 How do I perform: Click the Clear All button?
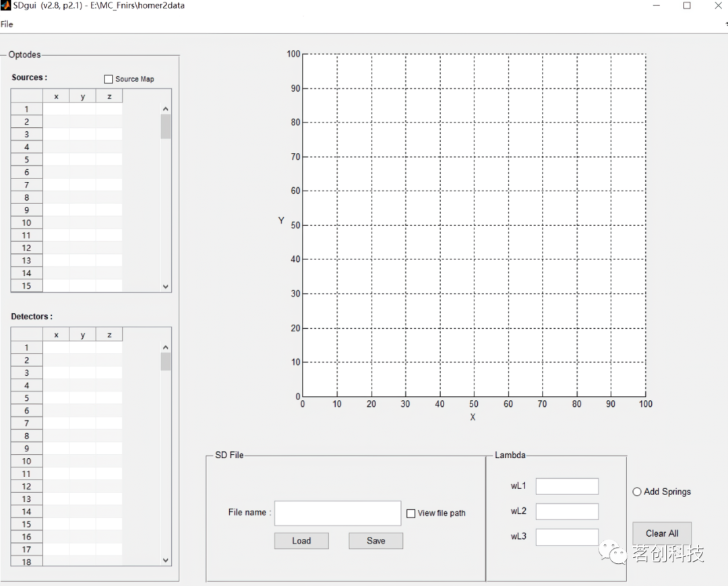point(662,533)
